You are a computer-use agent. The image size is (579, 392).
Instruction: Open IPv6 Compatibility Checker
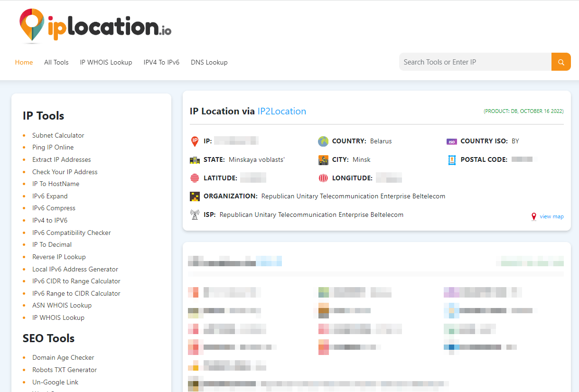72,233
